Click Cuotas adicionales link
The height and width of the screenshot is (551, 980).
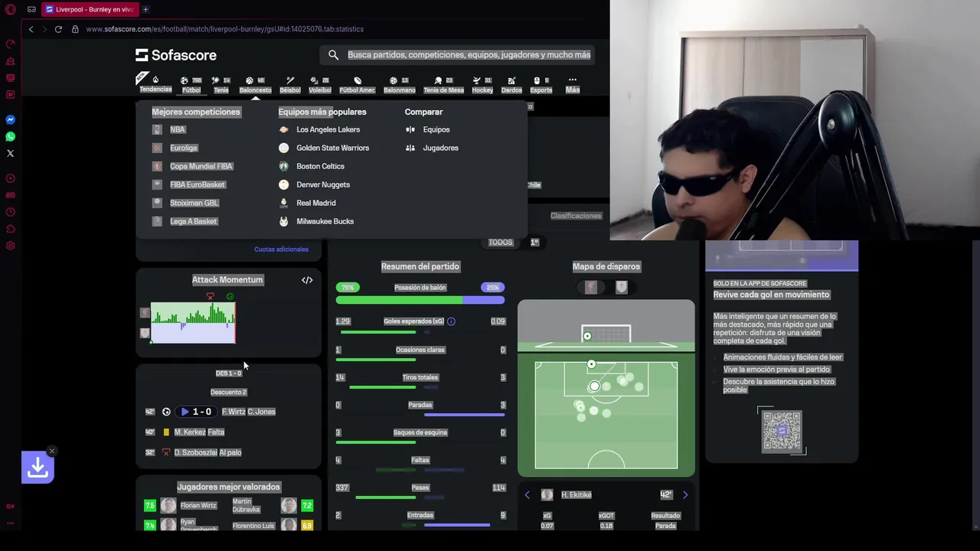pos(281,249)
